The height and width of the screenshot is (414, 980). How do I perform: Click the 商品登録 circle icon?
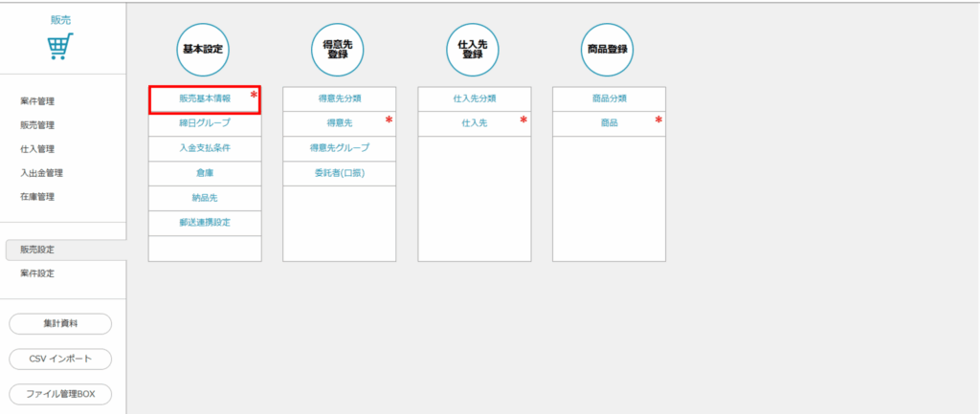coord(609,49)
